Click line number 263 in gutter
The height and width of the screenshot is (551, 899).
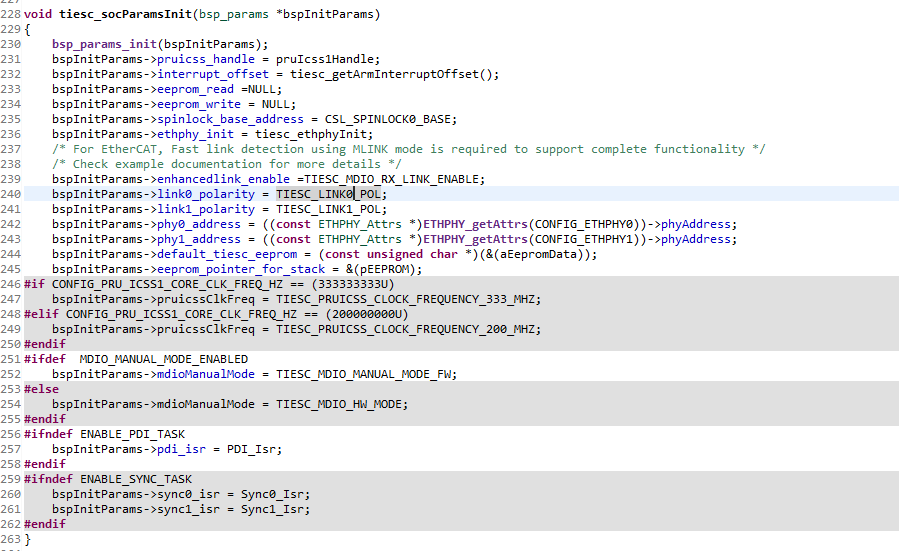click(10, 539)
